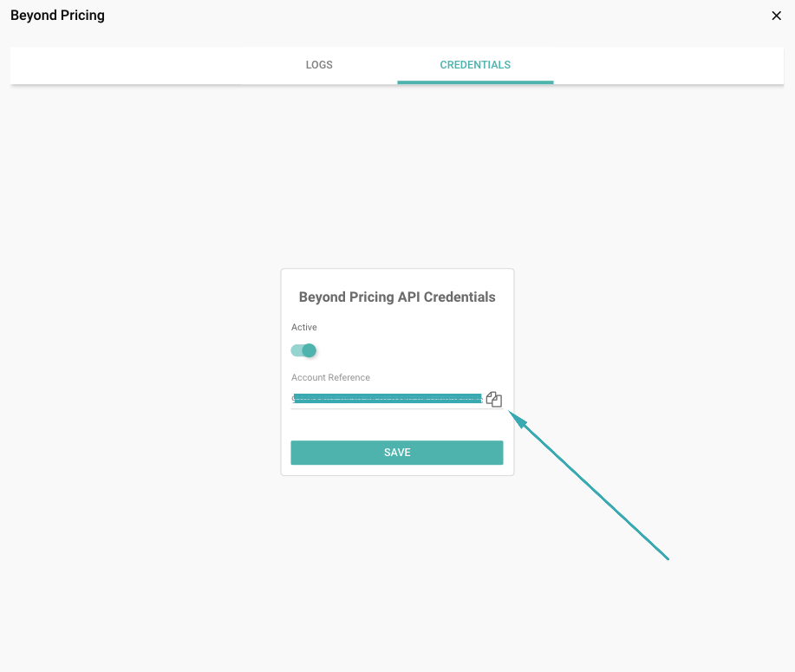
Task: Click the Account Reference field label
Action: pyautogui.click(x=330, y=377)
